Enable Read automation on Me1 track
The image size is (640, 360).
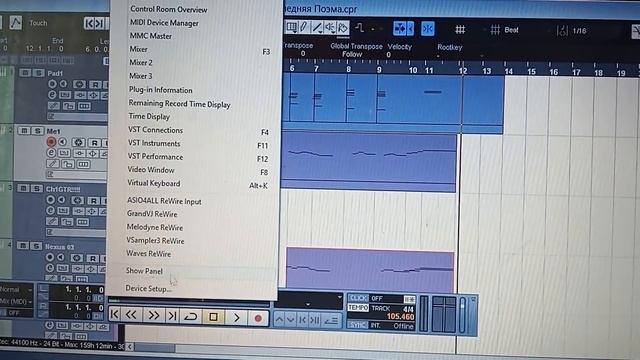coord(95,142)
